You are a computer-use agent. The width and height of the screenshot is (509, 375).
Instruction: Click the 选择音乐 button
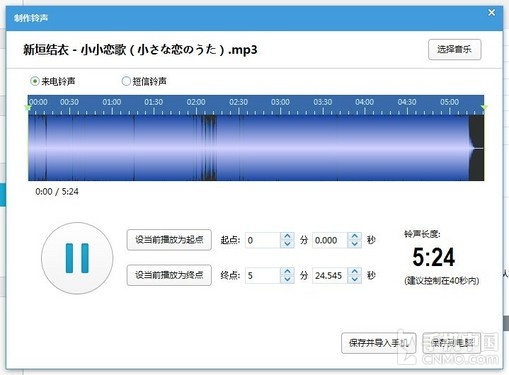pyautogui.click(x=454, y=50)
